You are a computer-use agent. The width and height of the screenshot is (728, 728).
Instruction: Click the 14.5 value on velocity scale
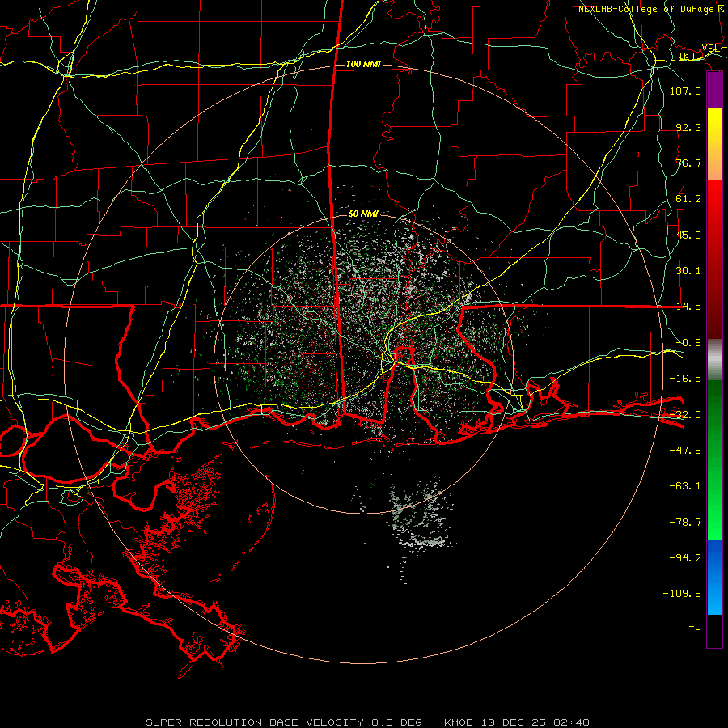click(688, 307)
